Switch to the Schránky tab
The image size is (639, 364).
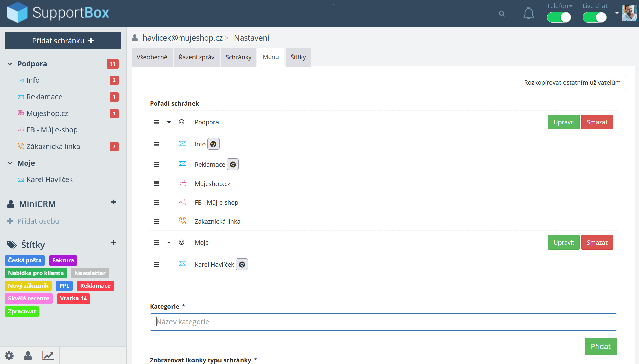(x=238, y=57)
